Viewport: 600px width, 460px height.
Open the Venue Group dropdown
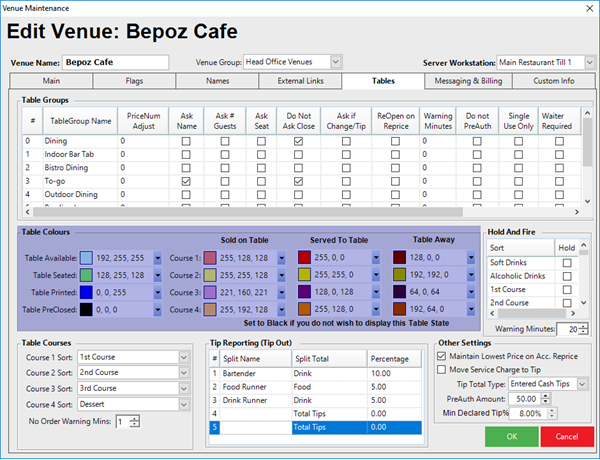pos(336,62)
